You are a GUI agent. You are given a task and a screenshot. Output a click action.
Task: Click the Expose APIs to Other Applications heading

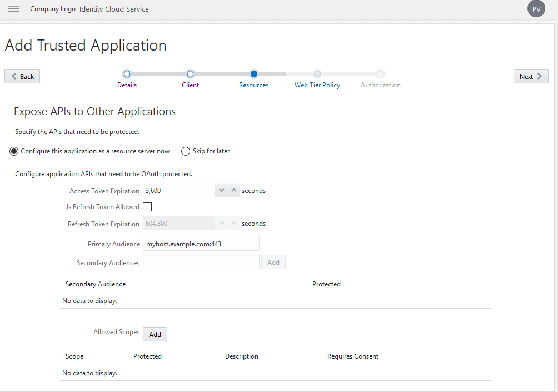point(94,111)
